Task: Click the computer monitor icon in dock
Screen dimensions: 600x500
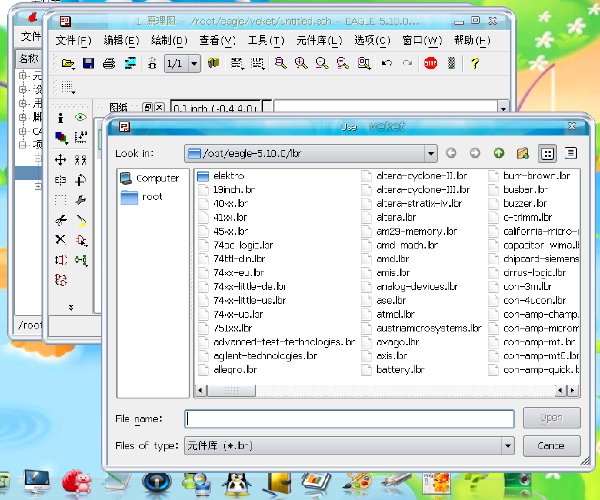Action: pos(37,481)
